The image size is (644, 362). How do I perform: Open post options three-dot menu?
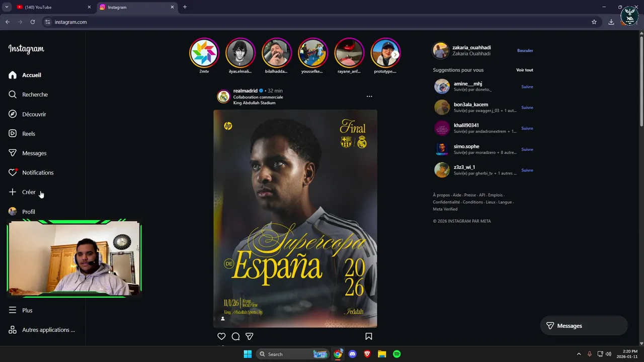369,96
